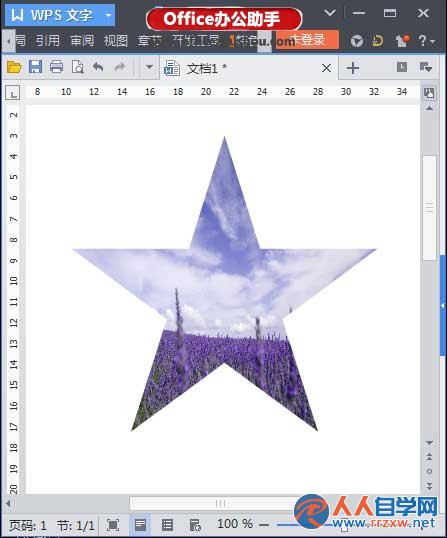The height and width of the screenshot is (538, 447).
Task: Expand the WPS 文字 application menu arrow
Action: click(108, 15)
